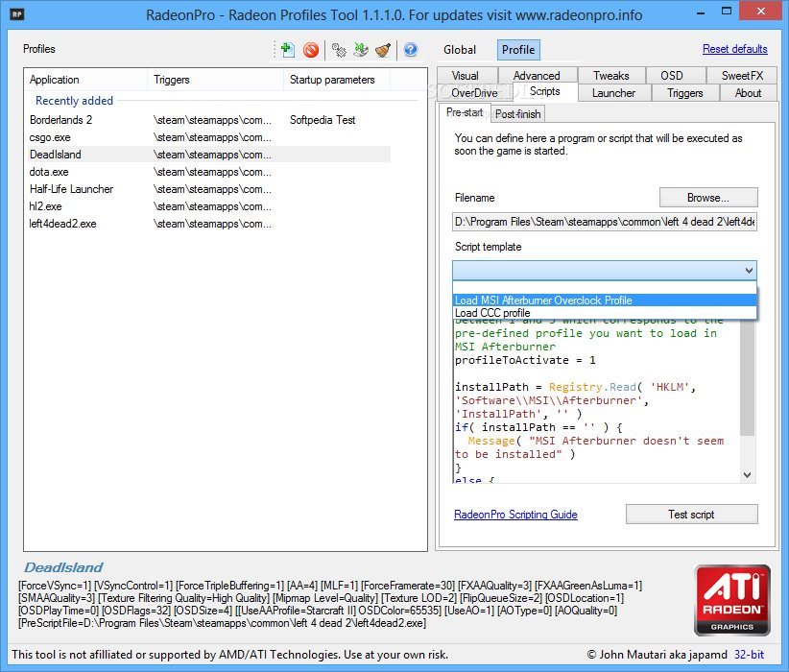Viewport: 789px width, 672px height.
Task: Click the gears settings toolbar icon
Action: click(x=339, y=50)
